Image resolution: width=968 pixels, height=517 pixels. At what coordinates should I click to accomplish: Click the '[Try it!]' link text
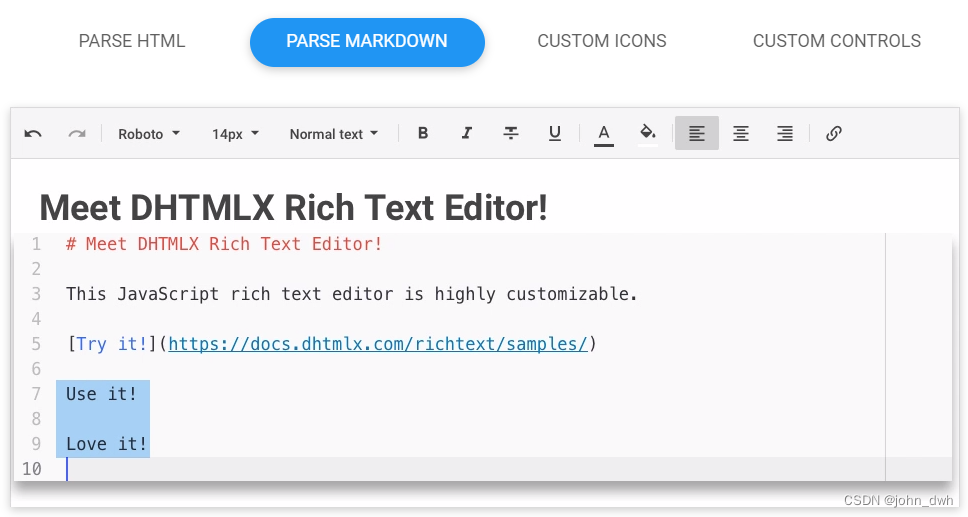coord(112,344)
